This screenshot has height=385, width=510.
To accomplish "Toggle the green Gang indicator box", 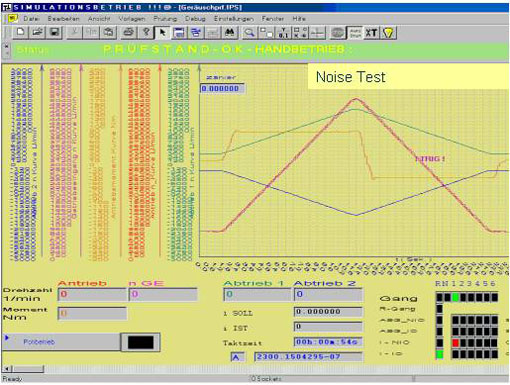I will (x=455, y=297).
